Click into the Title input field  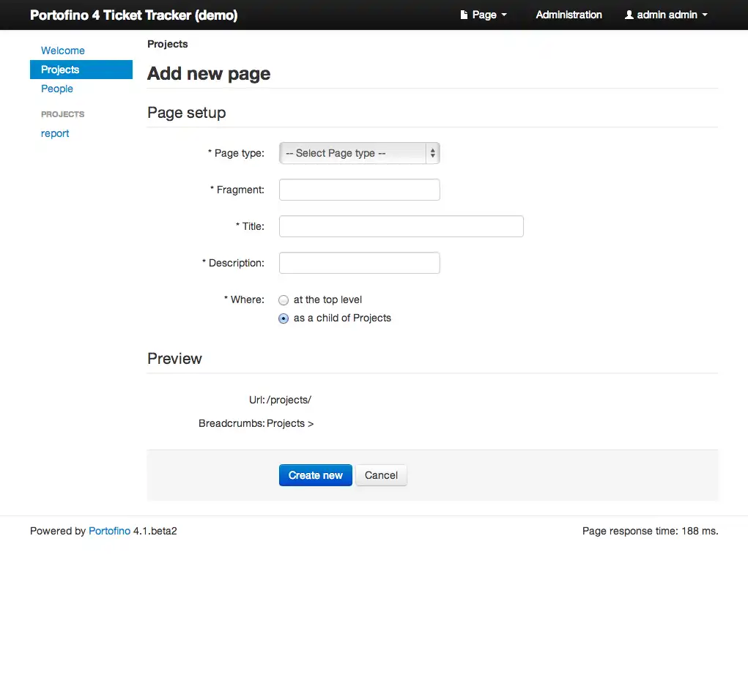coord(401,226)
